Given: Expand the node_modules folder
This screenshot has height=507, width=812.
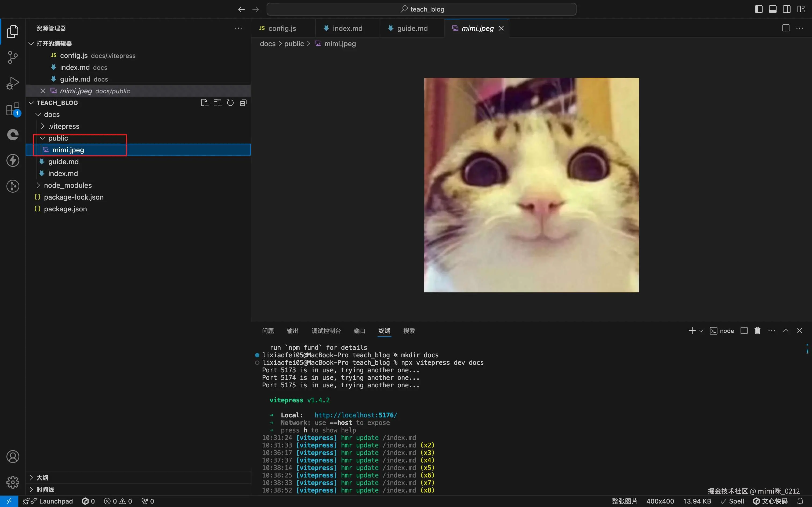Looking at the screenshot, I should click(x=67, y=185).
